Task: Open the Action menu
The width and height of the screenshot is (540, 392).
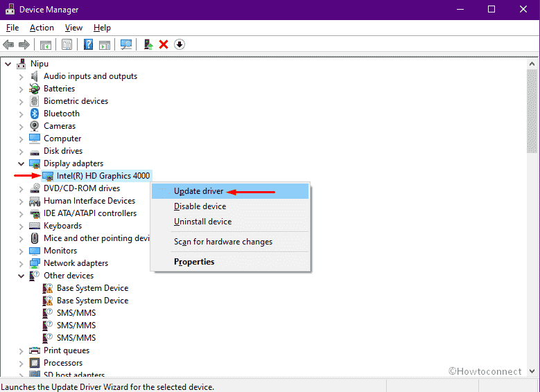Action: (42, 28)
